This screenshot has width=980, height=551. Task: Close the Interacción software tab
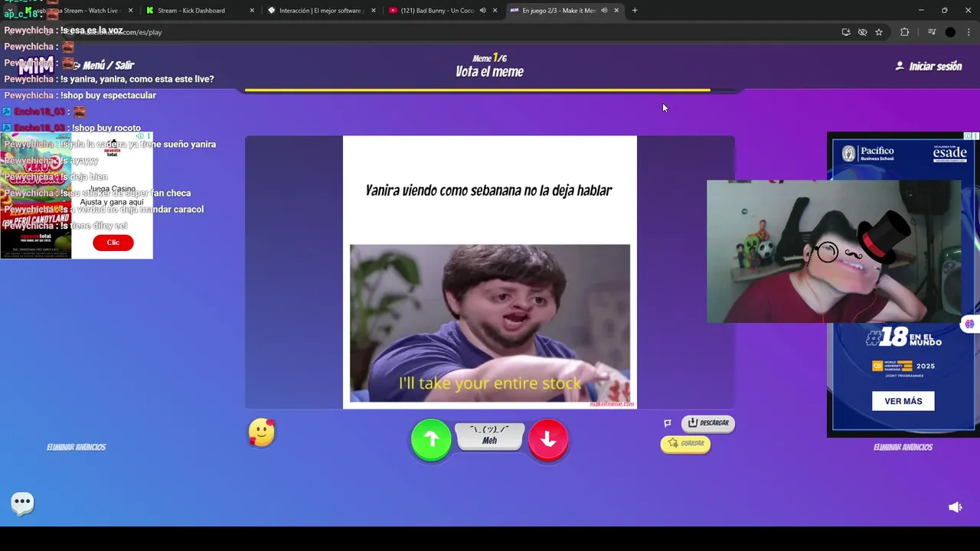point(373,11)
